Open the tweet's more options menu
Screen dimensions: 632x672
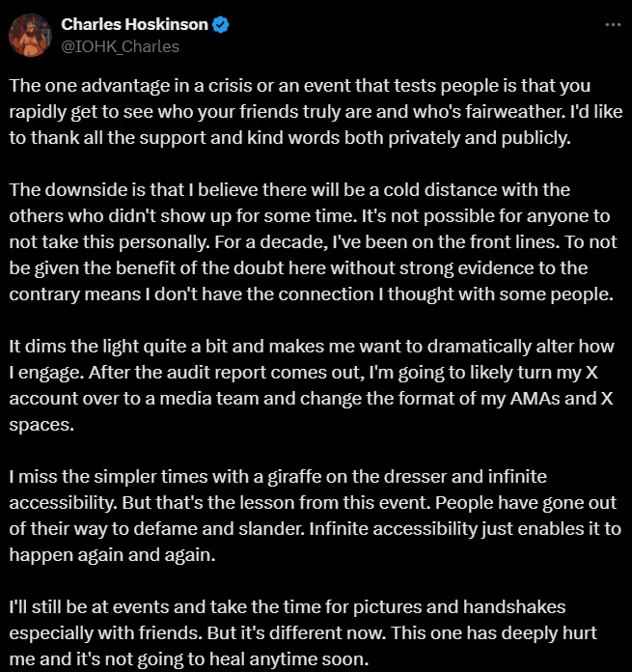pyautogui.click(x=612, y=25)
